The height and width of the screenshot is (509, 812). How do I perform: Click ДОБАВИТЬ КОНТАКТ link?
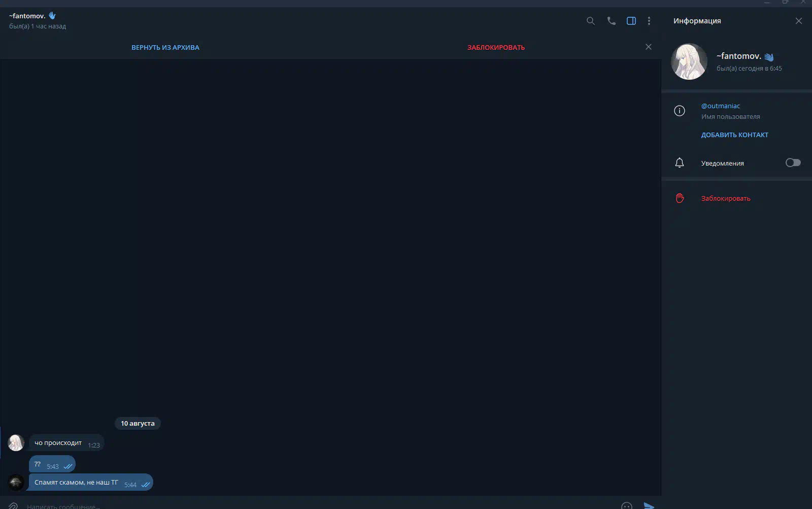[734, 135]
